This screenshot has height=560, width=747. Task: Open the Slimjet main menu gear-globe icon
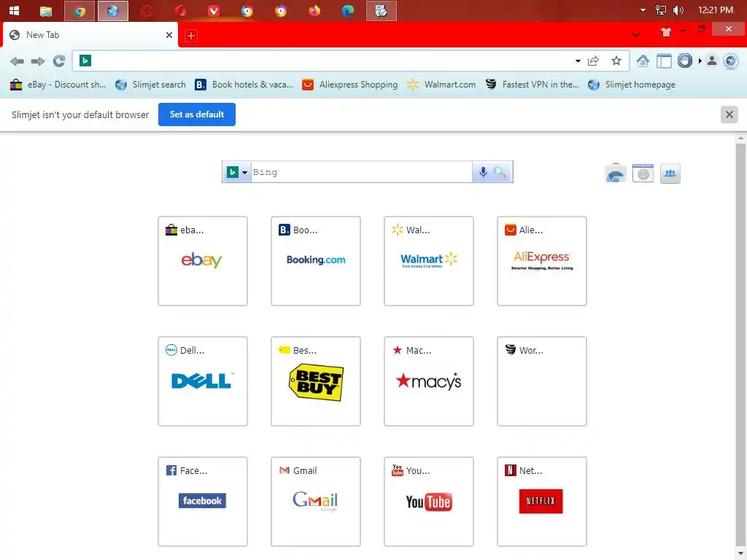(x=730, y=61)
